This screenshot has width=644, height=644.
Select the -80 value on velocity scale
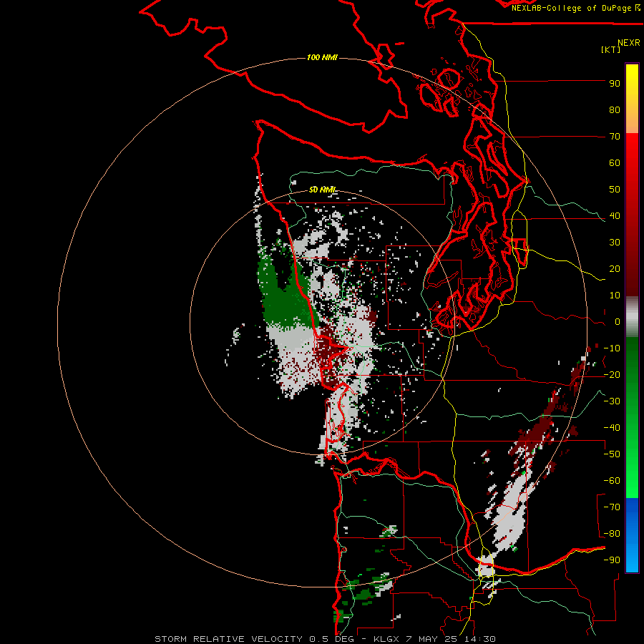click(x=612, y=534)
